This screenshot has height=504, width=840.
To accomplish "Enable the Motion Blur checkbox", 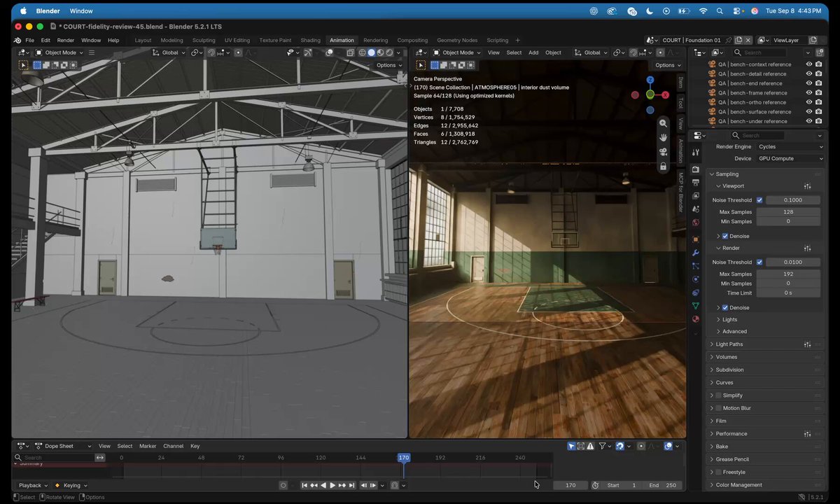I will 718,408.
